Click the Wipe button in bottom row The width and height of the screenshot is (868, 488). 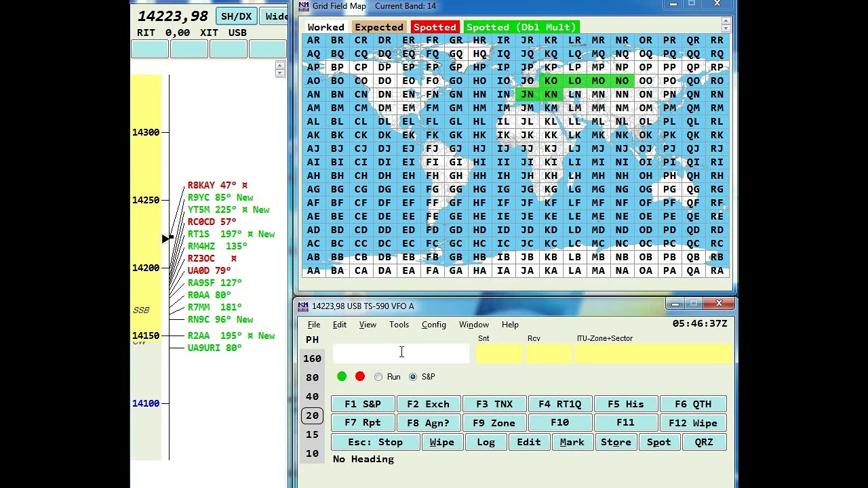tap(442, 442)
